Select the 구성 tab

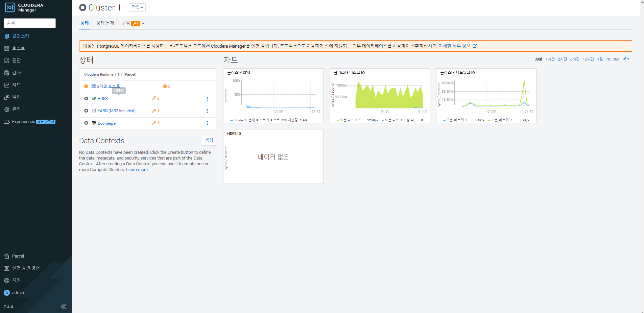126,23
